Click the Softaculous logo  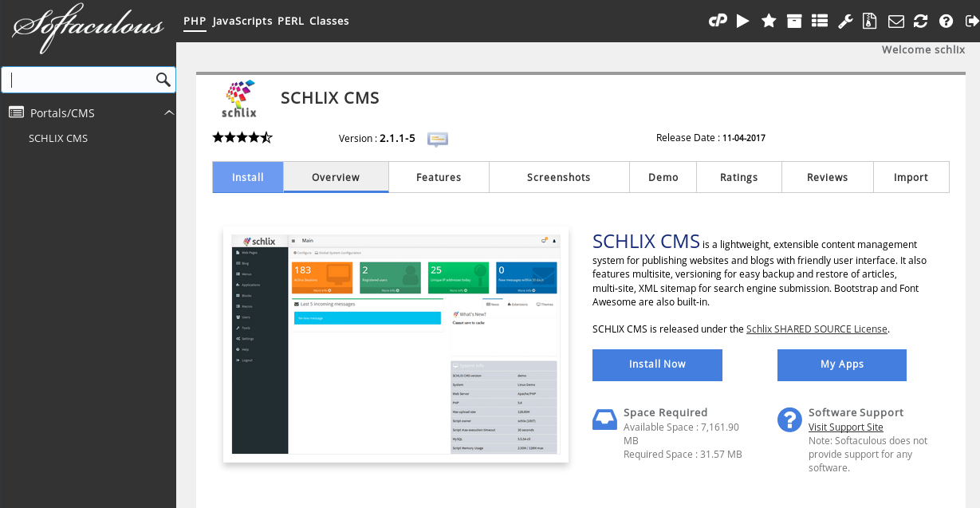pyautogui.click(x=88, y=30)
